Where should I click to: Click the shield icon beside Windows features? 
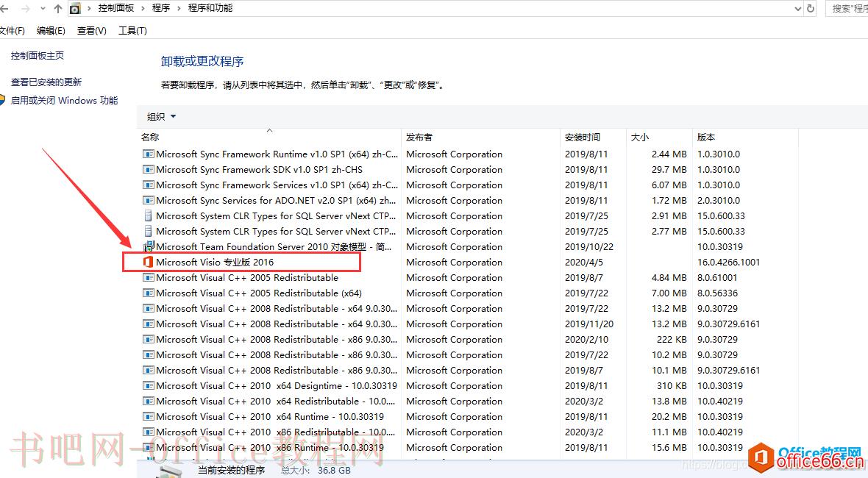pos(2,100)
